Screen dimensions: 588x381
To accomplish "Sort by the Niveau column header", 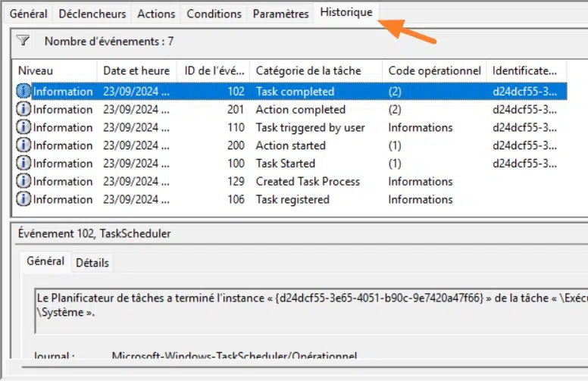I will pyautogui.click(x=55, y=70).
